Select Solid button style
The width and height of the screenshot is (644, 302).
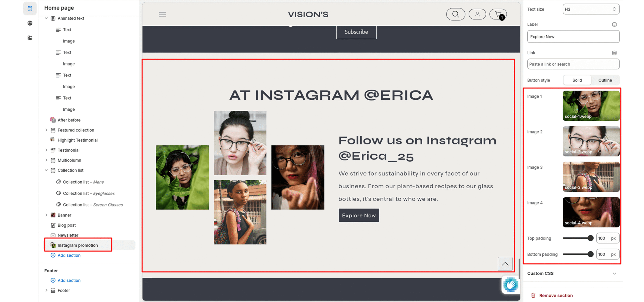click(x=577, y=80)
